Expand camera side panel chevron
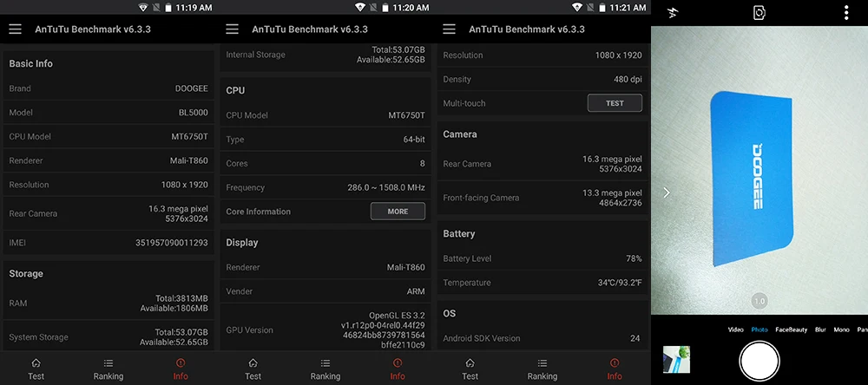Image resolution: width=868 pixels, height=385 pixels. [667, 192]
